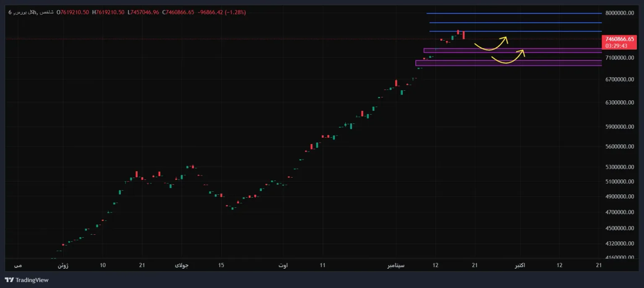644x288 pixels.
Task: Select the middle blue horizontal line
Action: tap(516, 23)
